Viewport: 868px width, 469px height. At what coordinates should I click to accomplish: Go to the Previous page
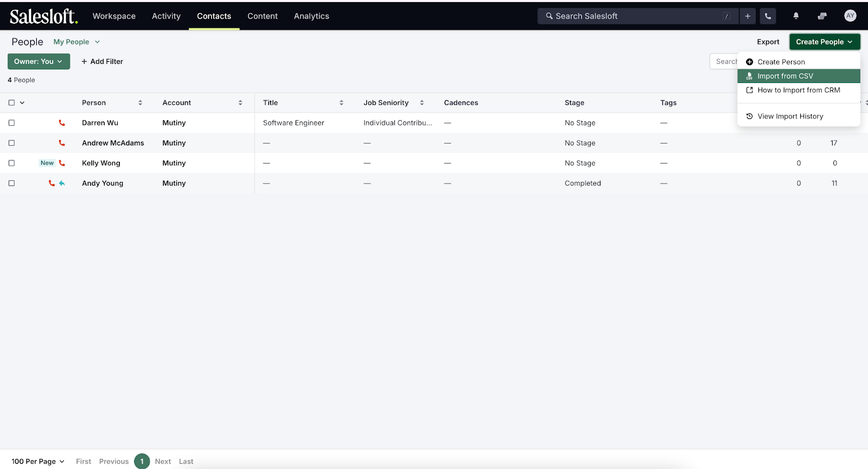pyautogui.click(x=114, y=461)
